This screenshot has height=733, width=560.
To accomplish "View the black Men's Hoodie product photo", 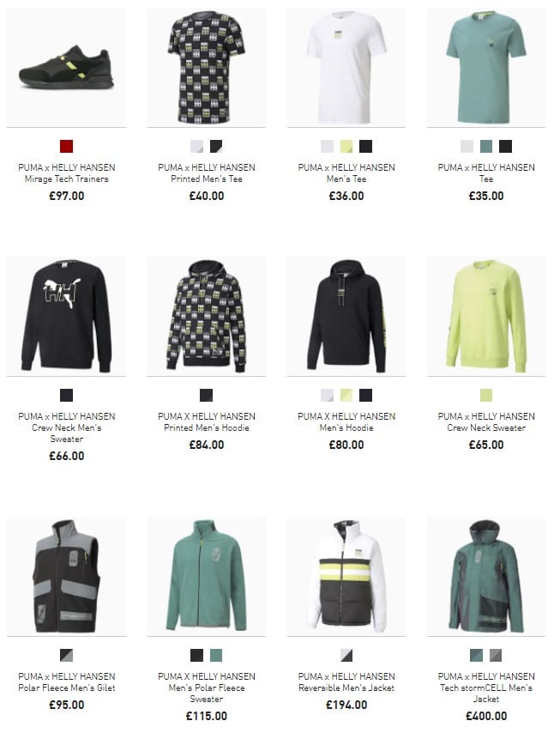I will [346, 316].
